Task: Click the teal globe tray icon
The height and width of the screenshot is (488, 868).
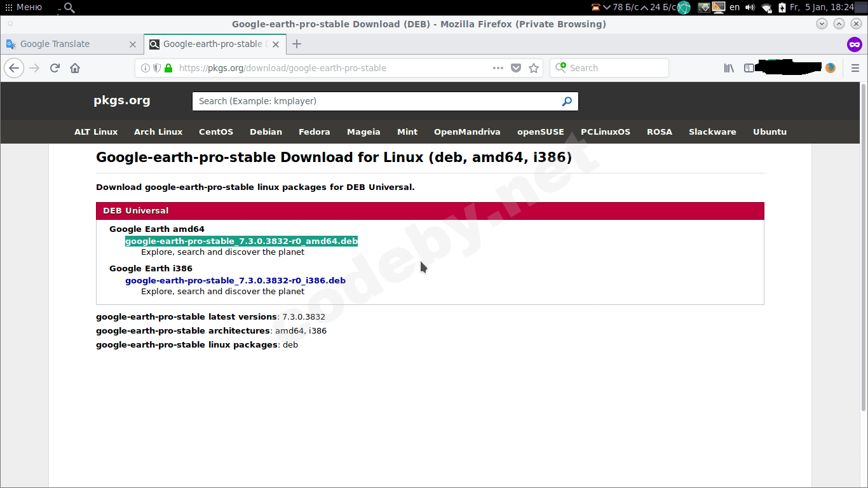Action: point(684,8)
